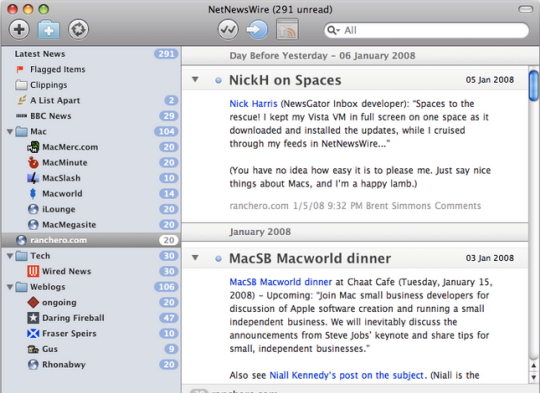540x393 pixels.
Task: Click the Weblogs 106 unread badge
Action: point(166,287)
